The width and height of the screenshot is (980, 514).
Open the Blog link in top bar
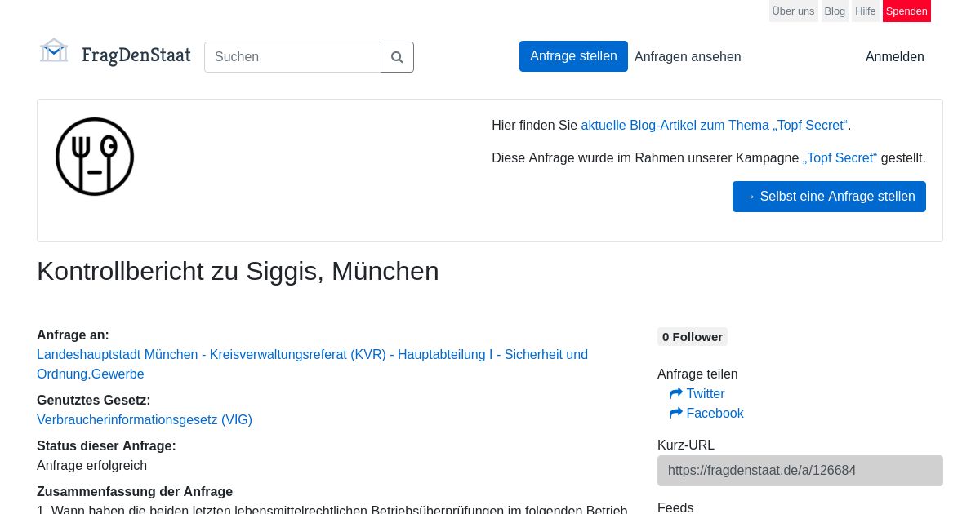(x=835, y=11)
